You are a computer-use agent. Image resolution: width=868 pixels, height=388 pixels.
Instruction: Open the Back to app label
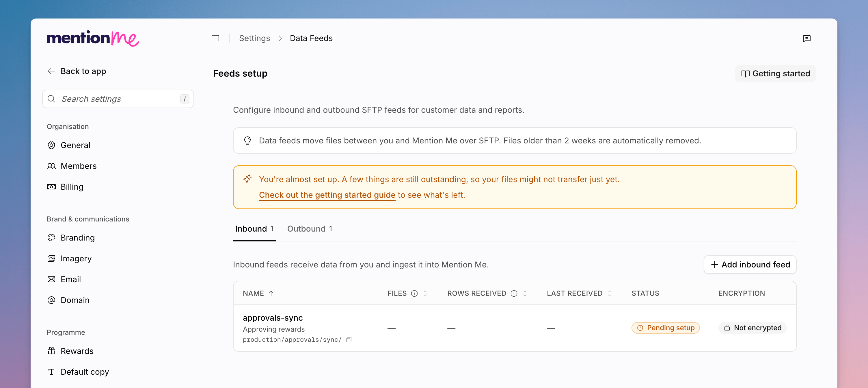pyautogui.click(x=83, y=71)
